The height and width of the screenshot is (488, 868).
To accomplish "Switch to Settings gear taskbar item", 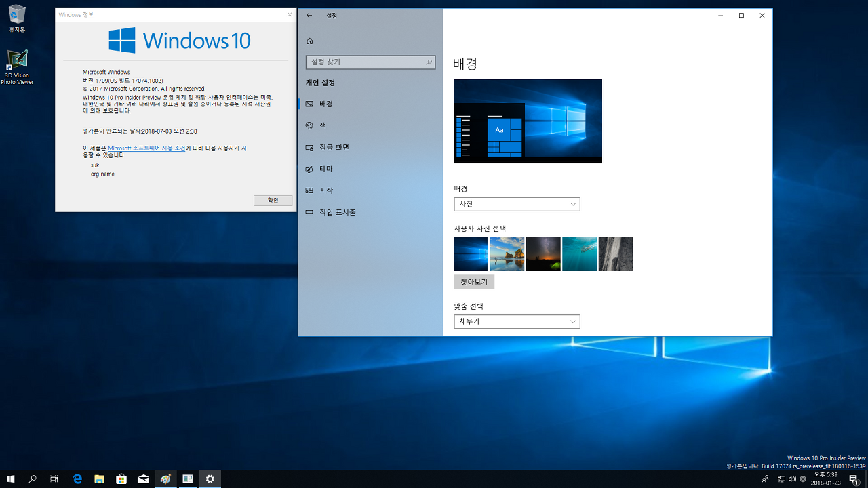I will pos(210,479).
